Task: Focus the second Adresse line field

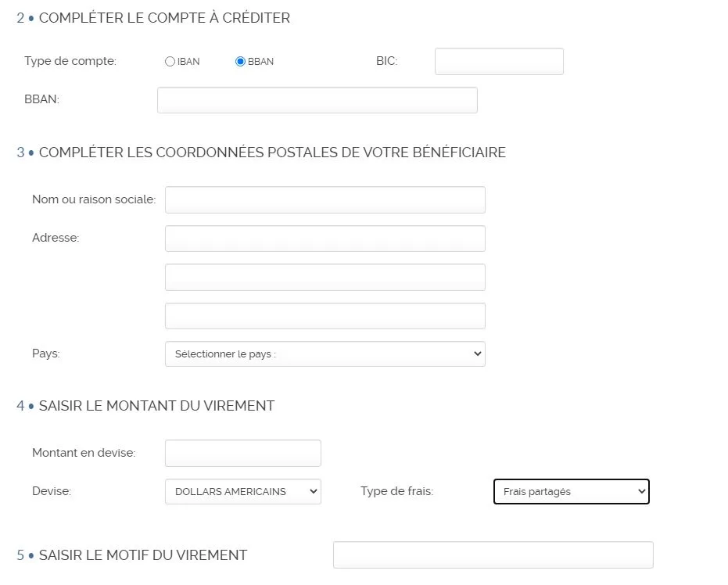Action: (x=325, y=277)
